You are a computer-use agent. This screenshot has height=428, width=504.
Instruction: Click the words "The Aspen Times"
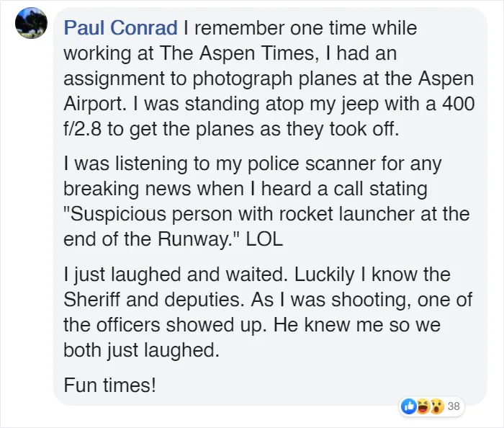click(236, 53)
